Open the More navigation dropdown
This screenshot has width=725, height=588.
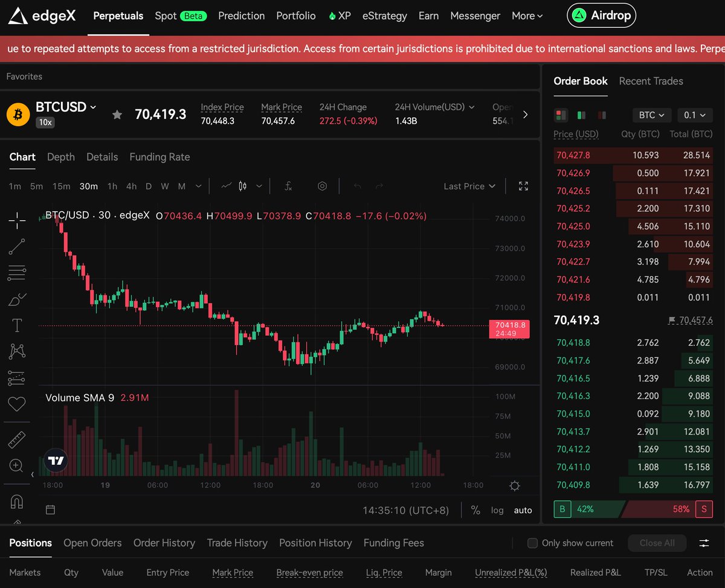pos(527,16)
